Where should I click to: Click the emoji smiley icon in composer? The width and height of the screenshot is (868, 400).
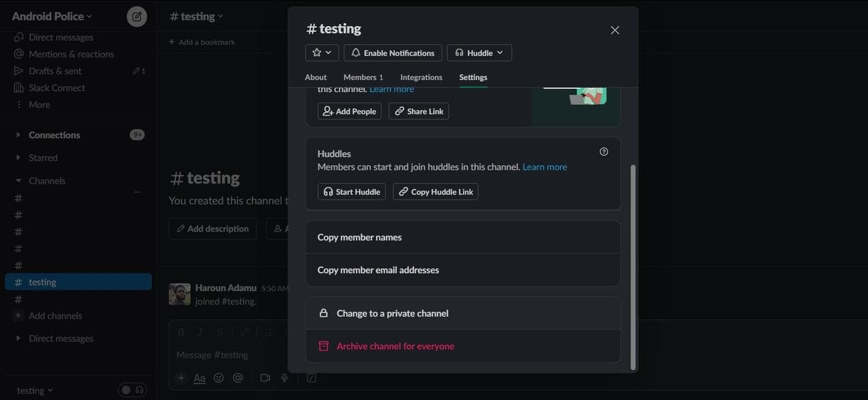click(x=218, y=378)
